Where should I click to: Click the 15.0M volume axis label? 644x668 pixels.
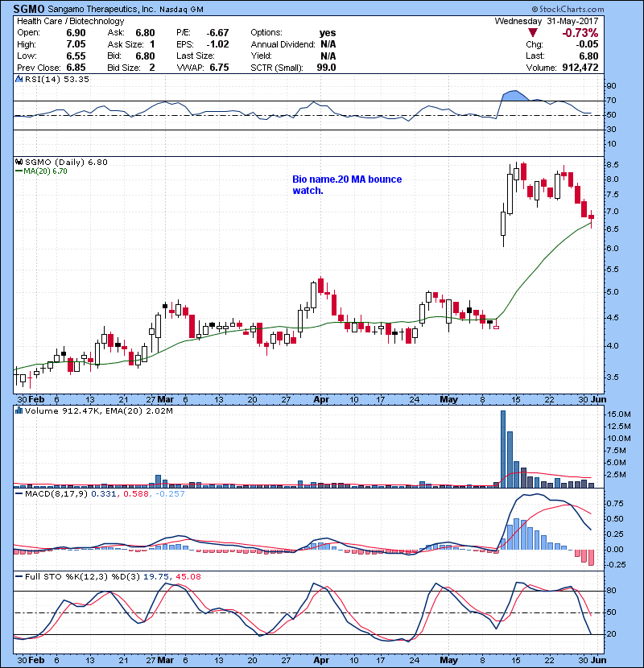point(619,414)
